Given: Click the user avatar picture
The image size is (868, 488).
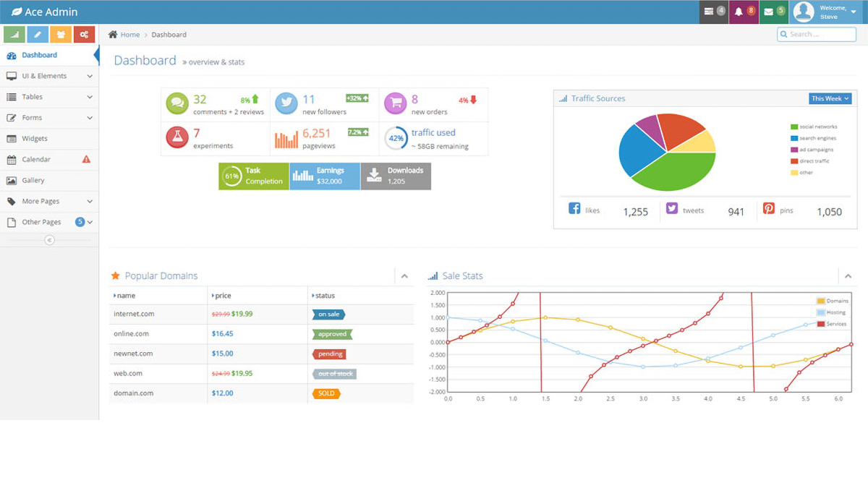Looking at the screenshot, I should 804,12.
